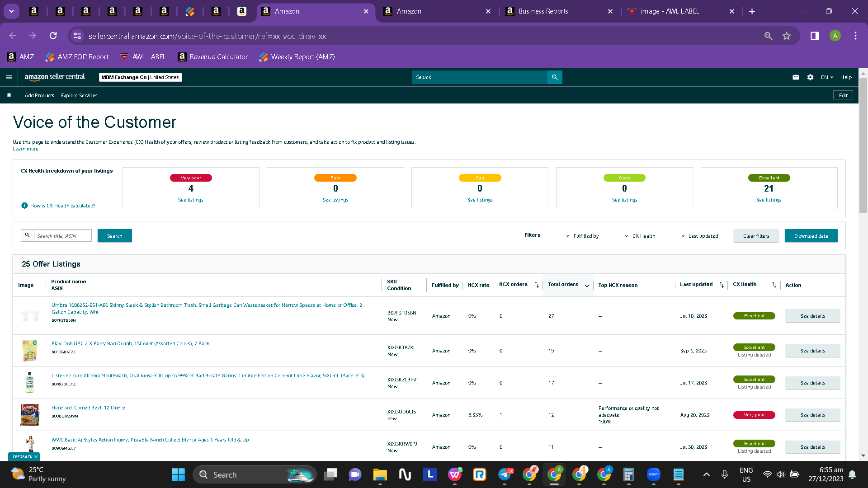Open a new browser tab with the plus icon
This screenshot has height=488, width=868.
[x=752, y=11]
